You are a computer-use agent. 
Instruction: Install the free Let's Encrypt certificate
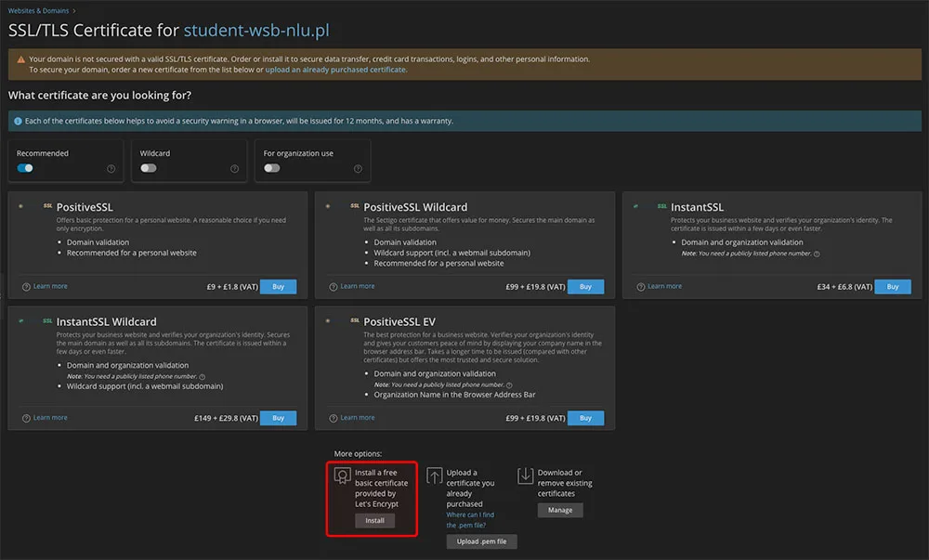coord(374,521)
